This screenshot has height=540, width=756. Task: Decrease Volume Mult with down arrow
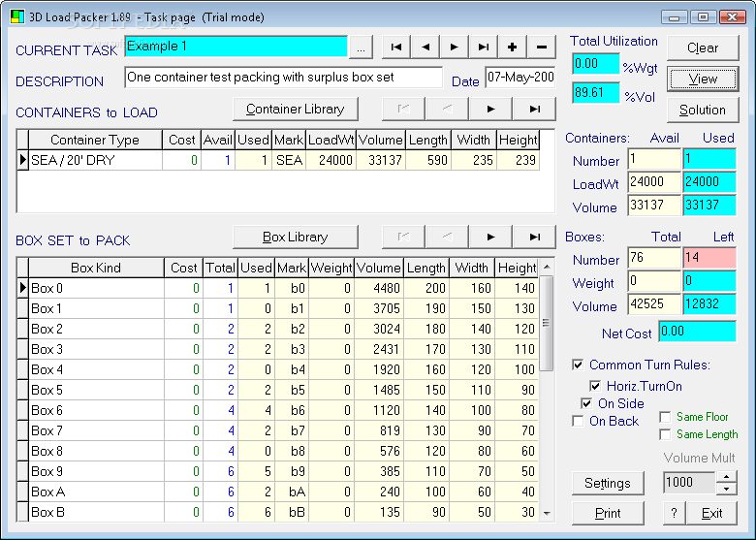coord(726,489)
